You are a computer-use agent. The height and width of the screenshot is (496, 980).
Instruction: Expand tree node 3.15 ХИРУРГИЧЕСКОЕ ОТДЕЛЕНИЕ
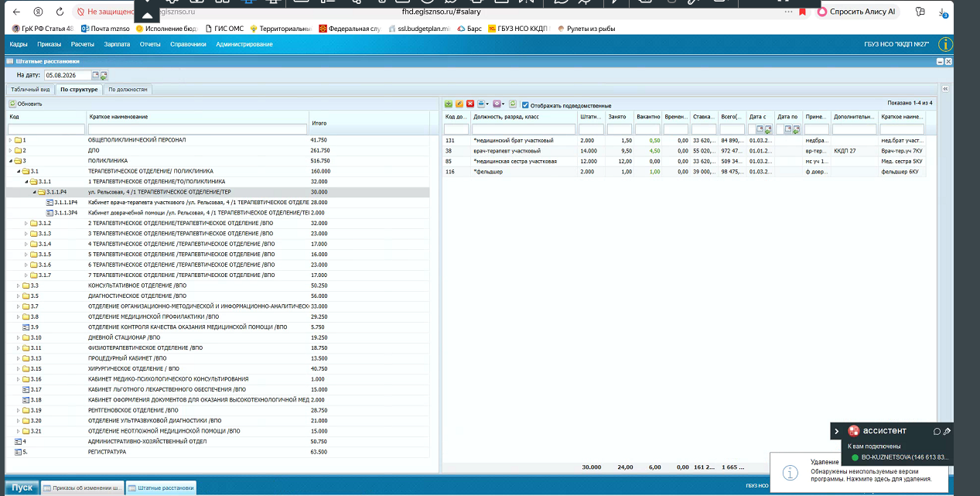[x=19, y=369]
